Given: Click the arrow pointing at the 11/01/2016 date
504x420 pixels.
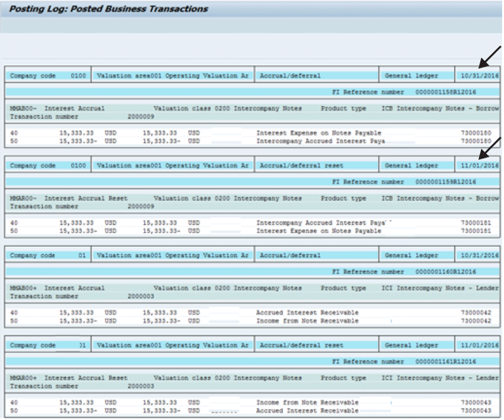Looking at the screenshot, I should 491,143.
